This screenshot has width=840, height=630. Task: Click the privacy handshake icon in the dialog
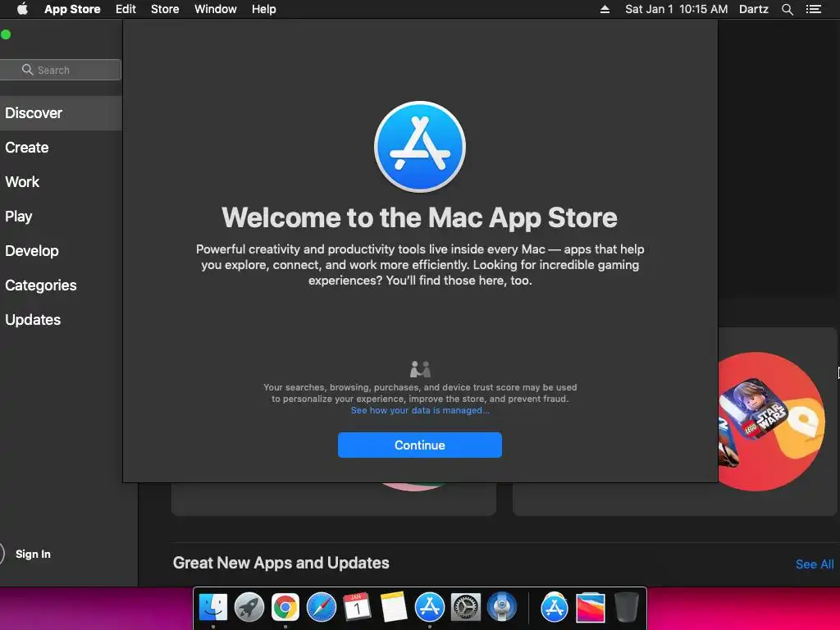click(x=420, y=368)
